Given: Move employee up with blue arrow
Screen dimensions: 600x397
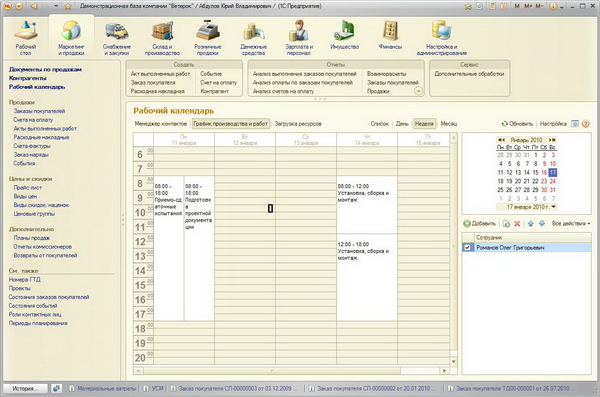Looking at the screenshot, I should pyautogui.click(x=530, y=224).
